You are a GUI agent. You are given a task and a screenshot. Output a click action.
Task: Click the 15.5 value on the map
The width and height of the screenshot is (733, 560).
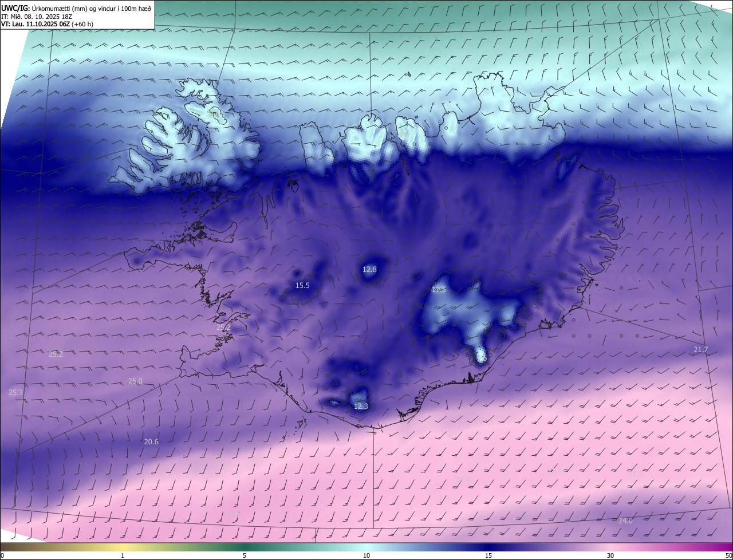click(302, 285)
